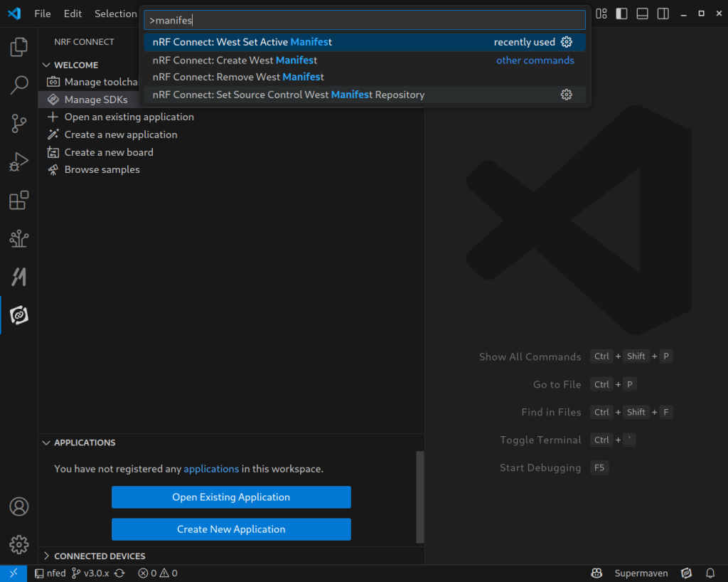The height and width of the screenshot is (582, 728).
Task: Open the Source Control view icon
Action: (x=19, y=124)
